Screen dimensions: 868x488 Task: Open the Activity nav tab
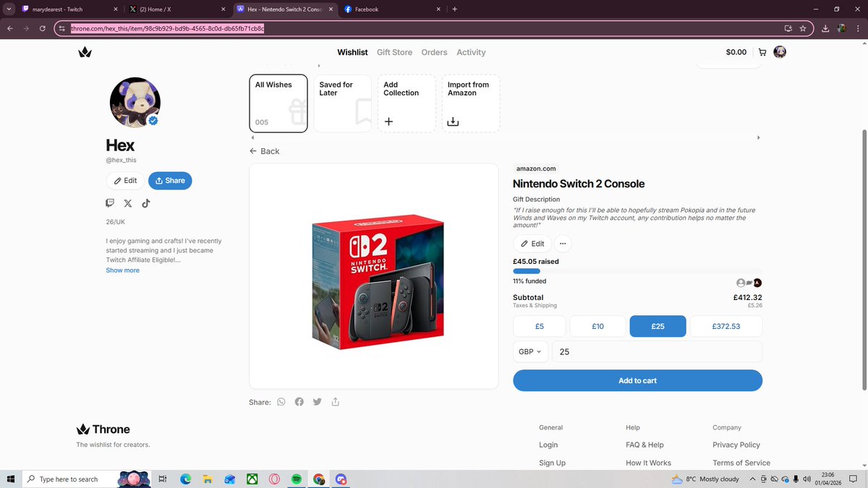[x=471, y=52]
